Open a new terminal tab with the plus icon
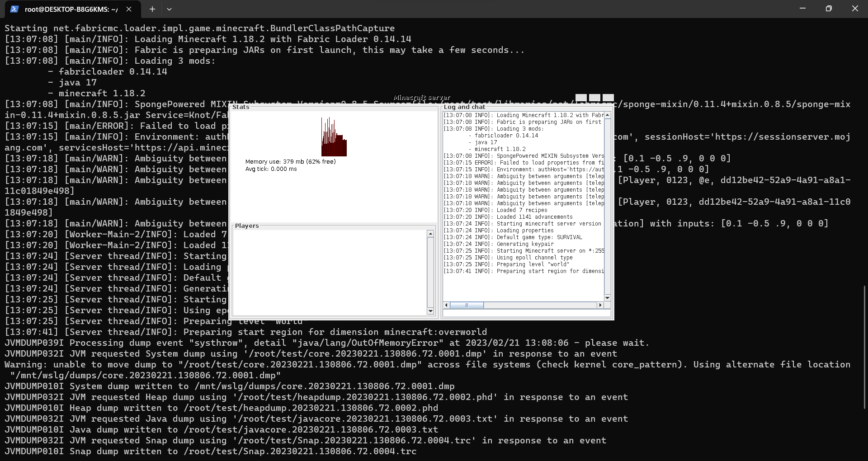Viewport: 868px width, 461px height. (152, 9)
